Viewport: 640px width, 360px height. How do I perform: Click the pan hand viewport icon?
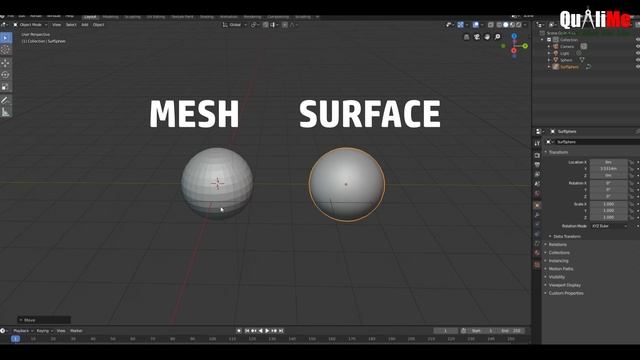pyautogui.click(x=487, y=37)
